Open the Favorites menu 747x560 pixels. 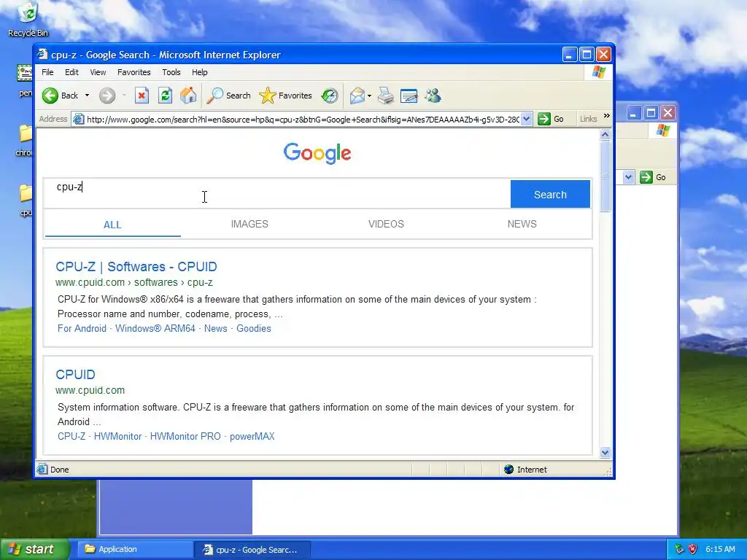(x=134, y=72)
